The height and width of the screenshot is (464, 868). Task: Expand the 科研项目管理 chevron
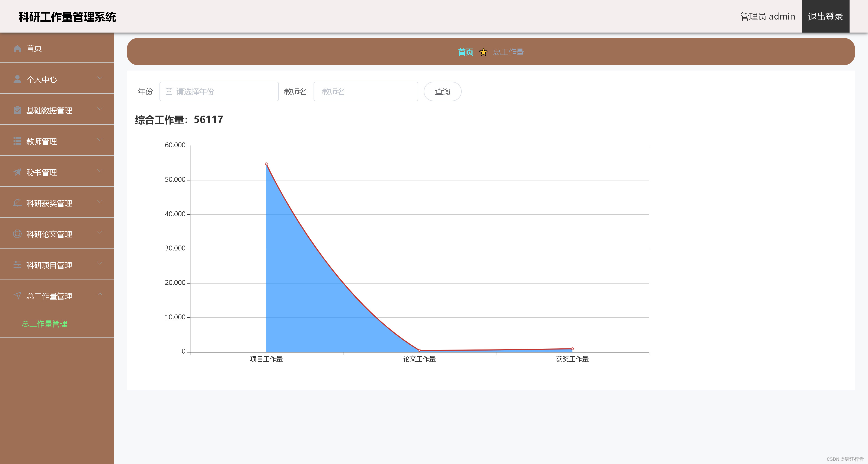coord(100,263)
